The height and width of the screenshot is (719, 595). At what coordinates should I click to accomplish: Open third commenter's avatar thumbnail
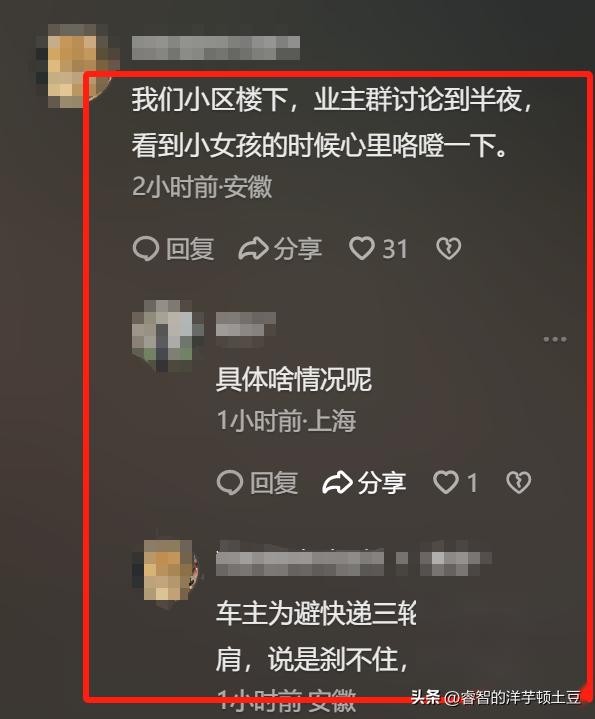tap(167, 571)
